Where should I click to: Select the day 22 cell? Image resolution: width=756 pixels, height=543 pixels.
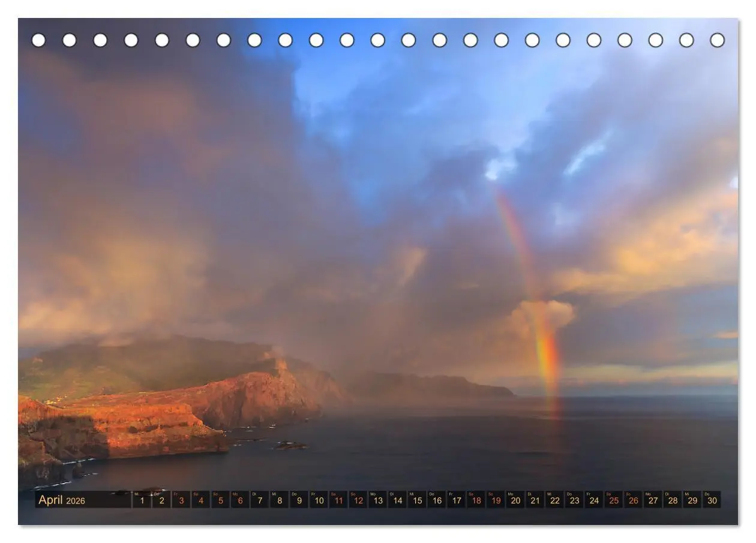(x=554, y=499)
